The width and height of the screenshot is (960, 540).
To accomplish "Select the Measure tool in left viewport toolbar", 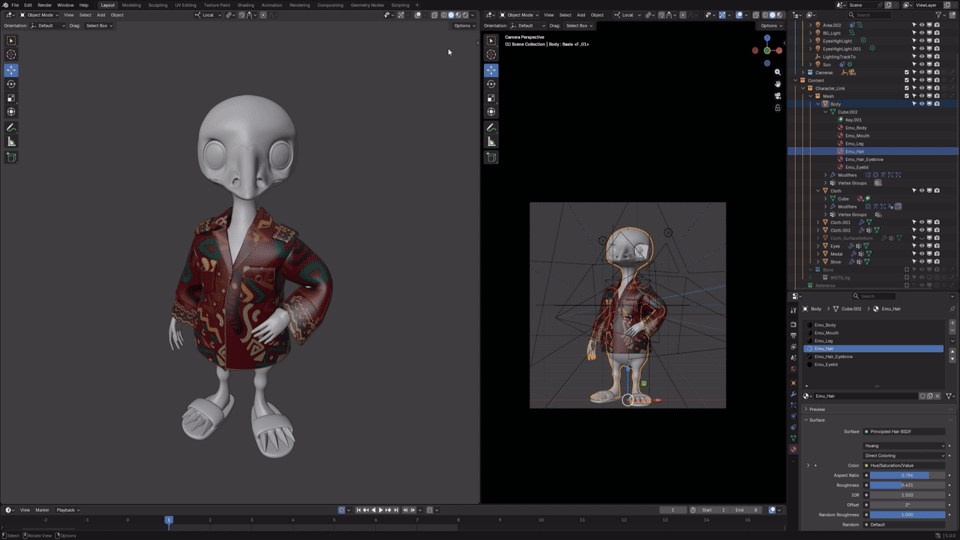I will pyautogui.click(x=11, y=141).
